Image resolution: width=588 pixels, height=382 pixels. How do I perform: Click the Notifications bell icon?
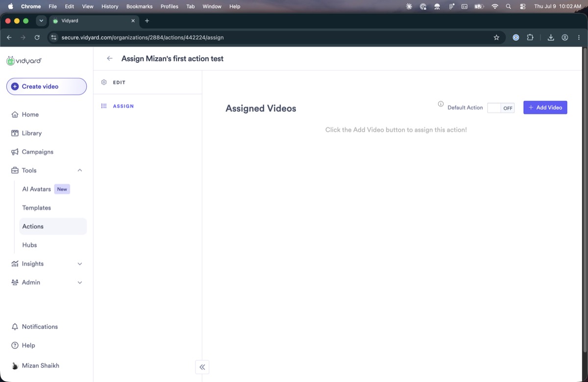pos(15,327)
